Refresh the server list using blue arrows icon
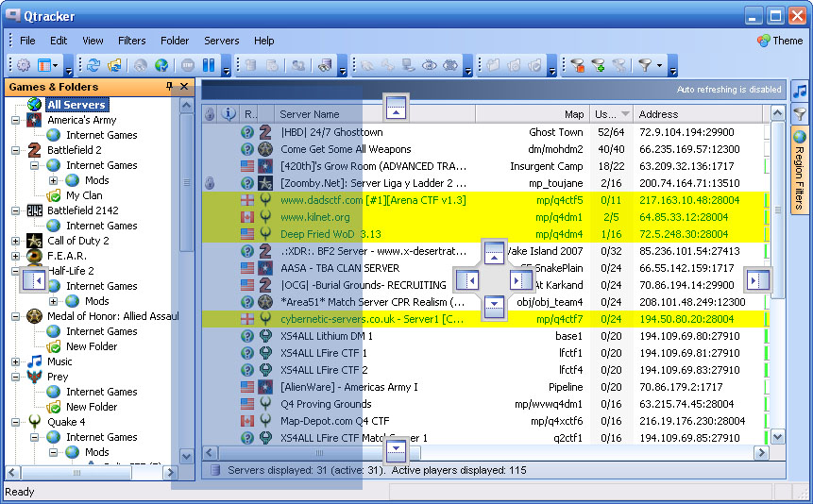The height and width of the screenshot is (504, 813). pos(93,65)
